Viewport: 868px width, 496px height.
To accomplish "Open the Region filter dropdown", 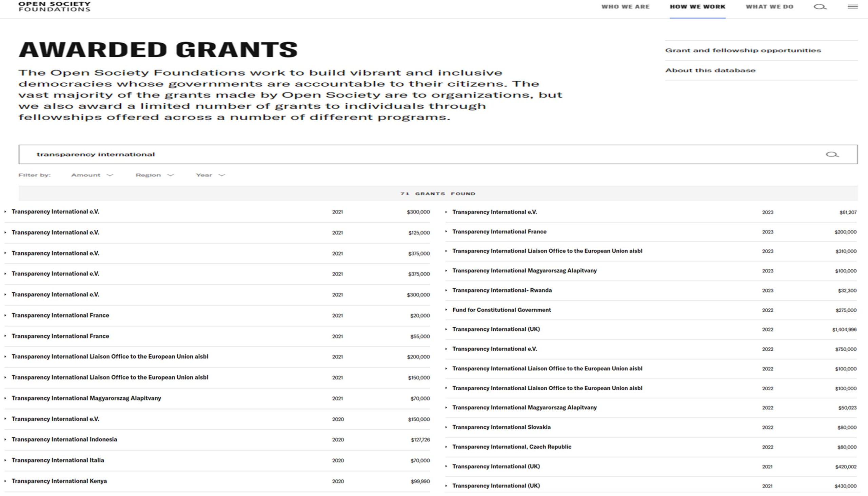I will coord(154,175).
